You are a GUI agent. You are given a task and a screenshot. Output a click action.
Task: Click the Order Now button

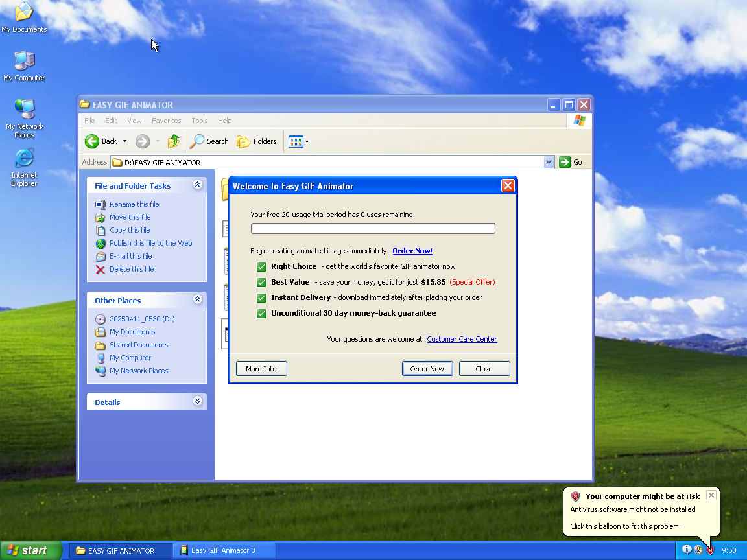pos(427,369)
